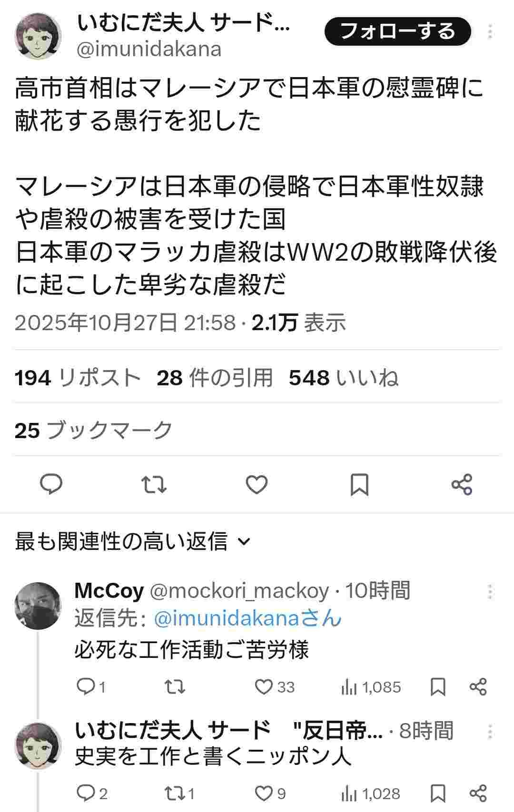The height and width of the screenshot is (812, 514).
Task: Like the main post
Action: tap(257, 484)
